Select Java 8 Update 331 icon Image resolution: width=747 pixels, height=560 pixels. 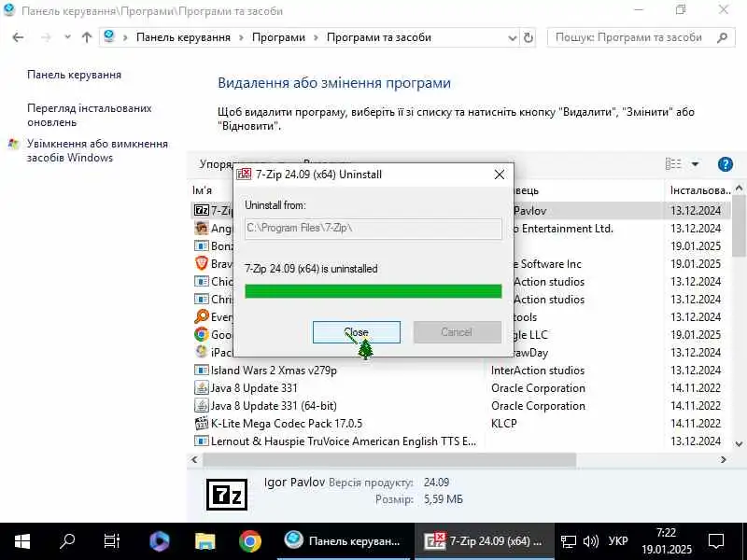[x=202, y=387]
